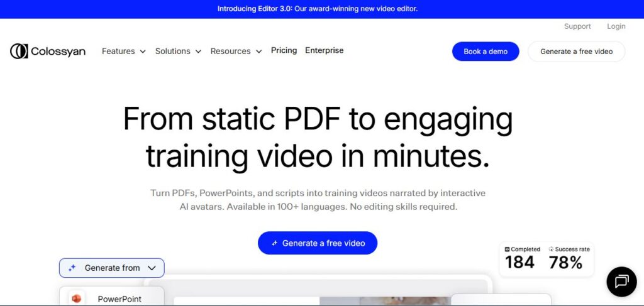Screen dimensions: 644x306
Task: Expand the Features menu chevron
Action: (143, 52)
